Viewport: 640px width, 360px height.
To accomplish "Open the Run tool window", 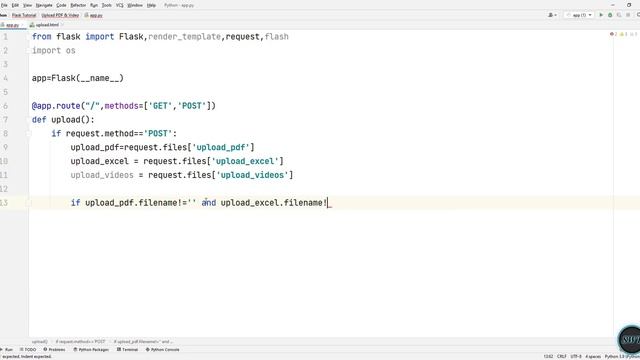I will 7,350.
